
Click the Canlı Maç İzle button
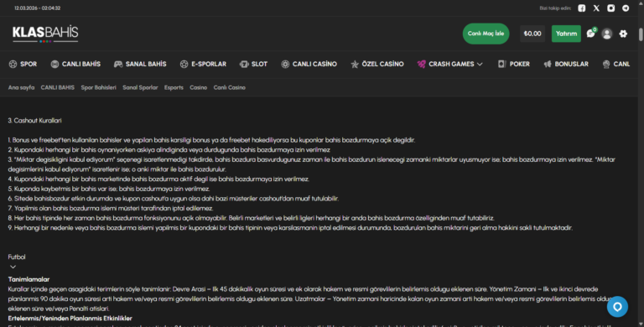click(x=486, y=34)
